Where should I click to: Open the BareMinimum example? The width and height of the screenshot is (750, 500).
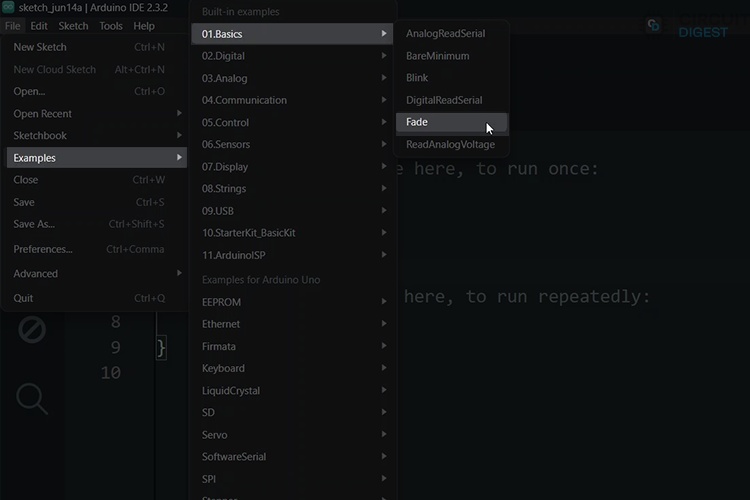(452, 56)
